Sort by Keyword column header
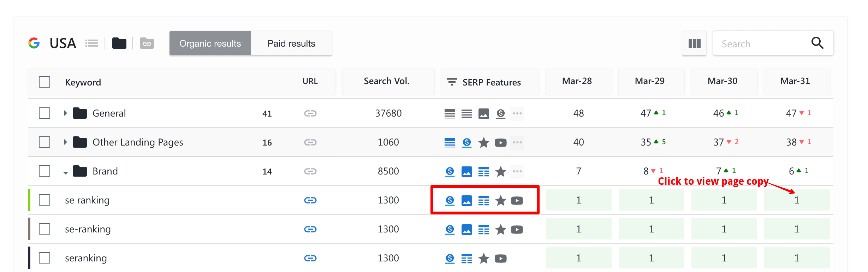 pyautogui.click(x=83, y=82)
